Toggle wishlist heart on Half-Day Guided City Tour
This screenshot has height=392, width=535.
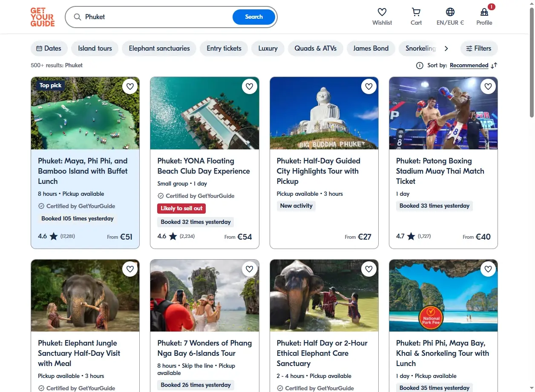[x=369, y=86]
